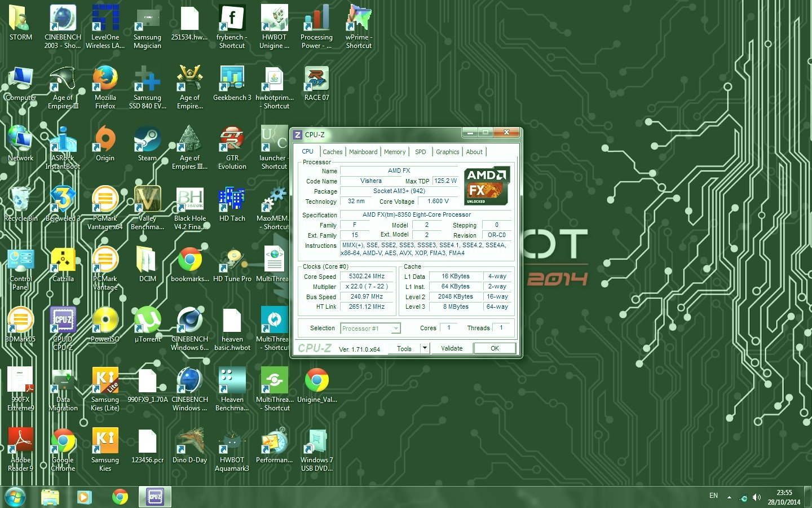Screen dimensions: 812x508
Task: Click the CPU-Z taskbar button
Action: point(155,497)
